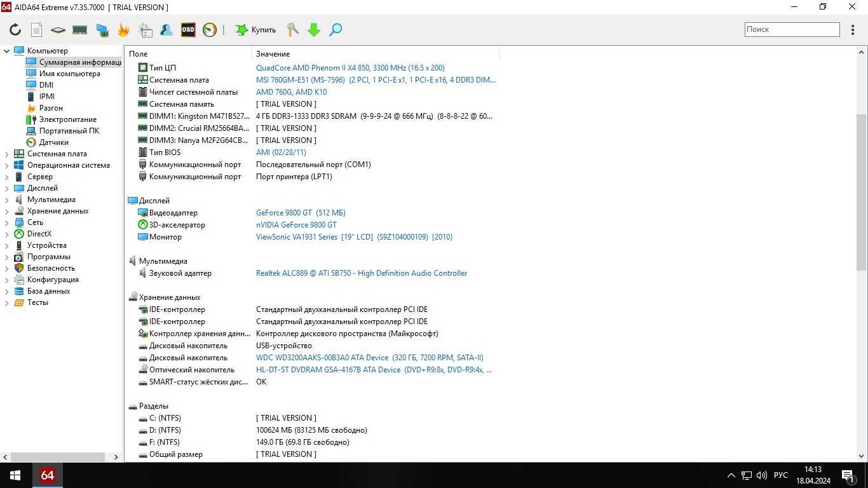Expand the Сервер tree node

[x=7, y=177]
